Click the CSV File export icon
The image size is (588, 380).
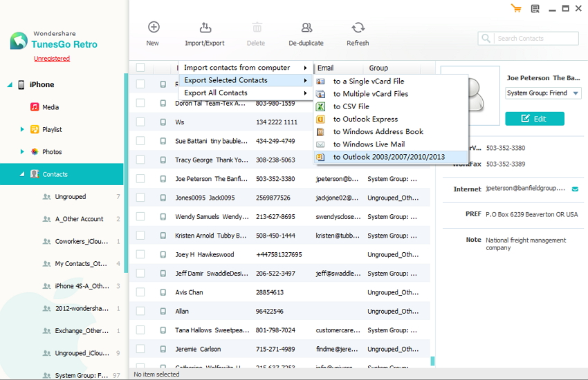320,106
